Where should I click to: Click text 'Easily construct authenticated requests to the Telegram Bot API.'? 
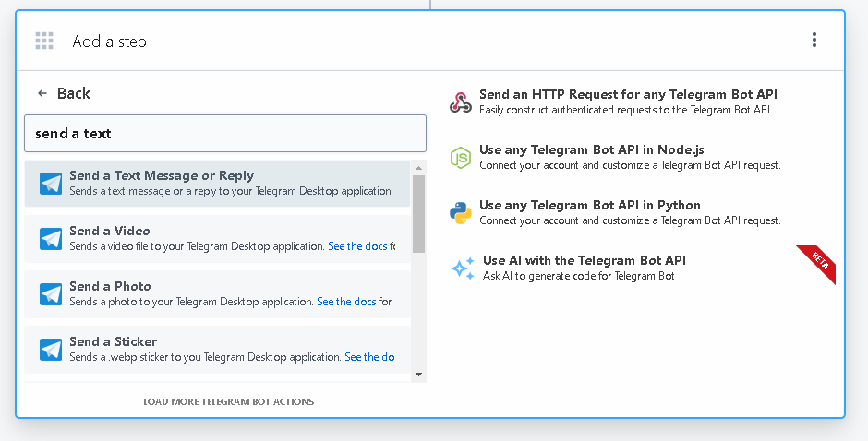tap(625, 110)
